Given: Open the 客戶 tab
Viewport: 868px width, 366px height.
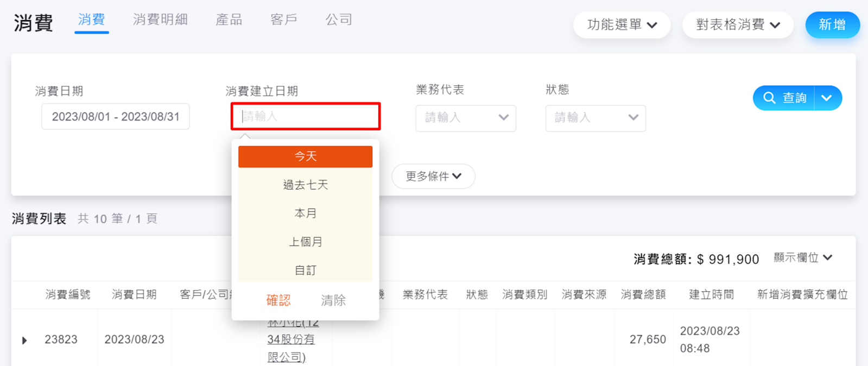Looking at the screenshot, I should click(283, 20).
